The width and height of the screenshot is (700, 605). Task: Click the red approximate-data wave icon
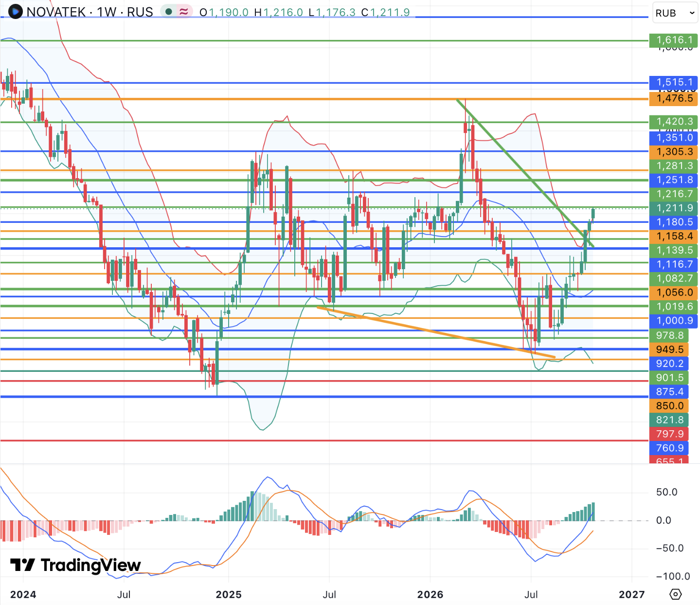(184, 12)
